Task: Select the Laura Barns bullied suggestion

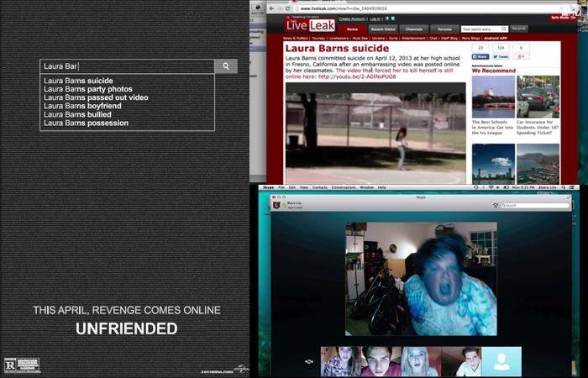Action: [x=77, y=115]
